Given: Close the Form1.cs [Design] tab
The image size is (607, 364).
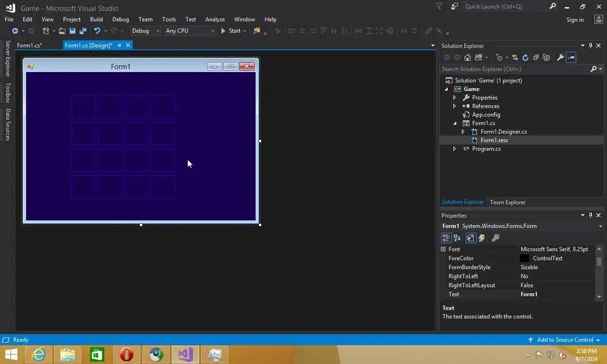Looking at the screenshot, I should point(128,45).
